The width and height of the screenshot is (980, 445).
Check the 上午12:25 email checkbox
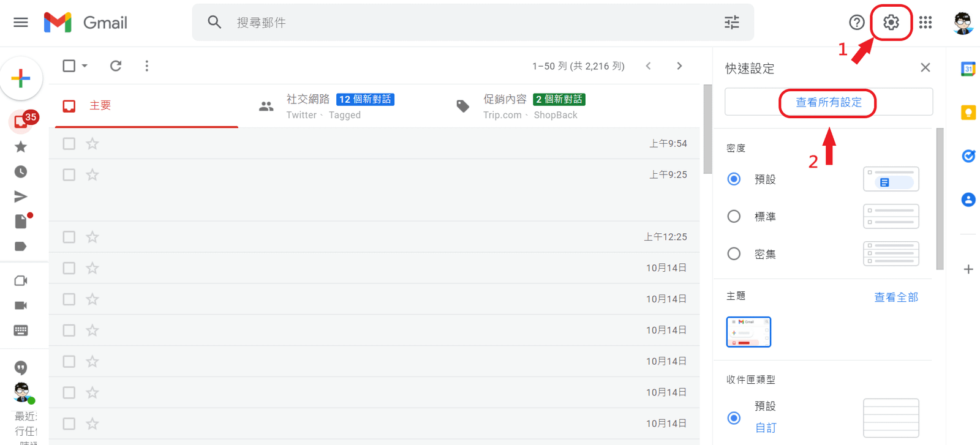pyautogui.click(x=69, y=237)
